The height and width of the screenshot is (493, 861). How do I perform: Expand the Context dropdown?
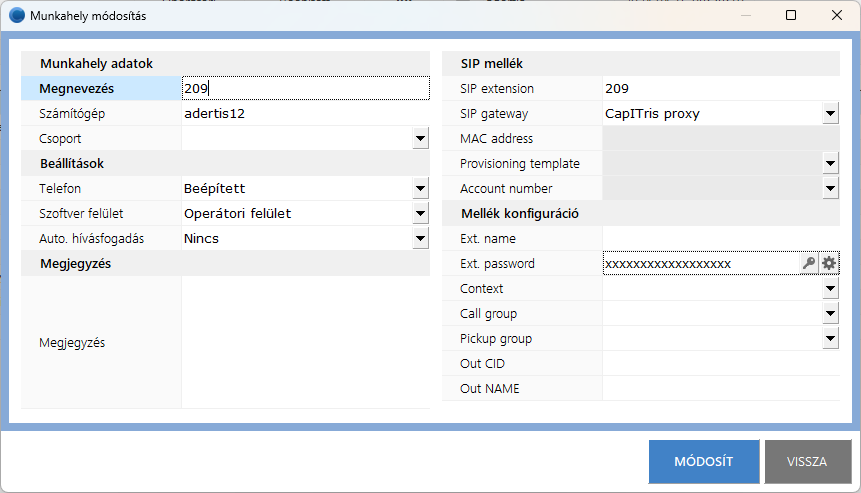(830, 289)
